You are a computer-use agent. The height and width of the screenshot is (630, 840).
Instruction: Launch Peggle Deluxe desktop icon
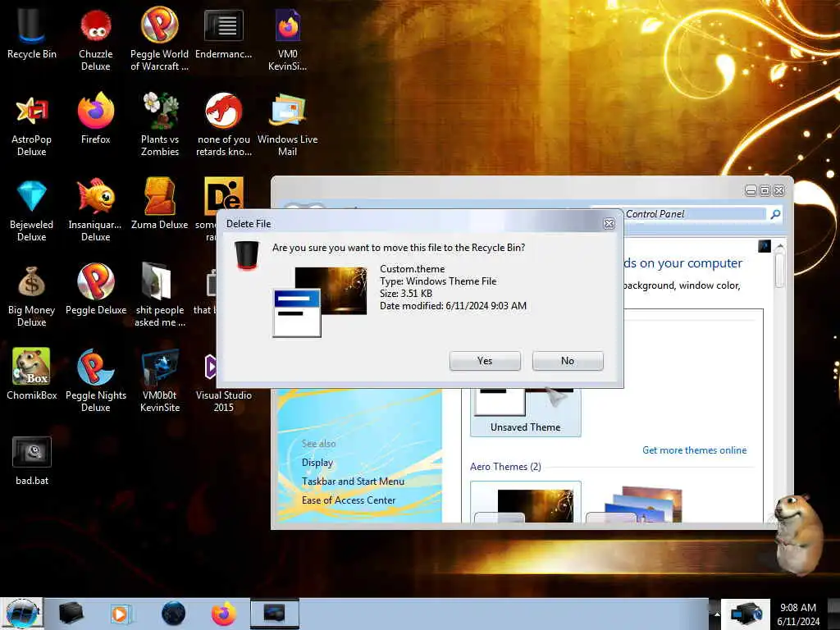coord(95,290)
